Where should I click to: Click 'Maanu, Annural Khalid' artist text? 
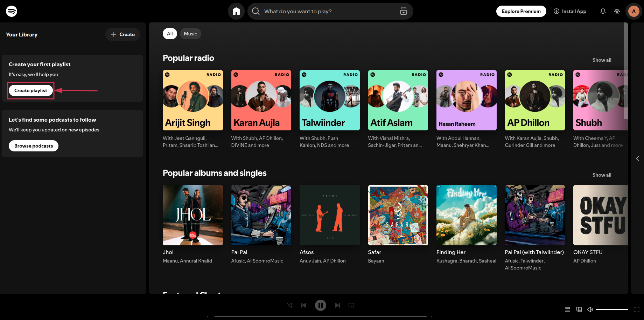(x=187, y=261)
